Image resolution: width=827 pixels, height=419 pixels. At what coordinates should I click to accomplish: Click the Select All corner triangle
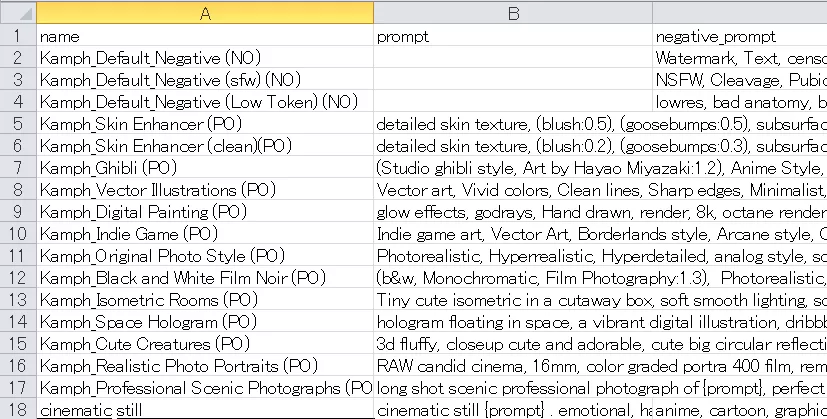coord(18,13)
